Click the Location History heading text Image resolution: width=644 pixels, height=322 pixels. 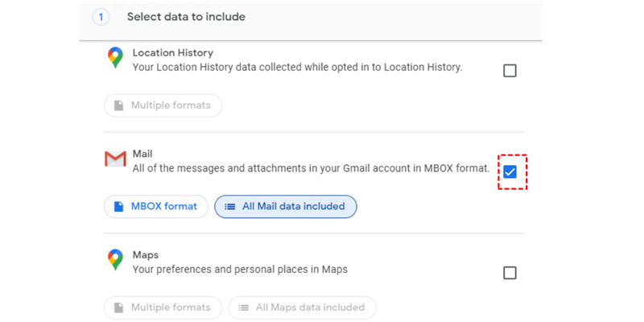pos(172,52)
